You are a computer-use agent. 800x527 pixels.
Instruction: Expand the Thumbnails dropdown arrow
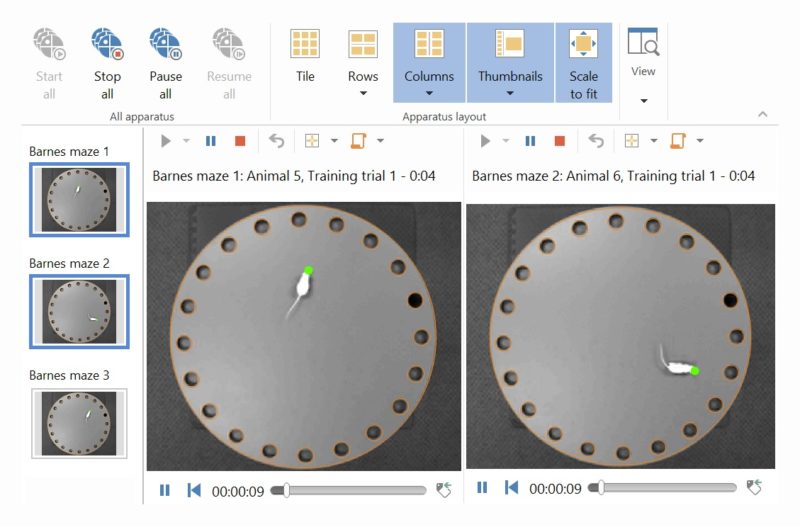click(x=510, y=93)
